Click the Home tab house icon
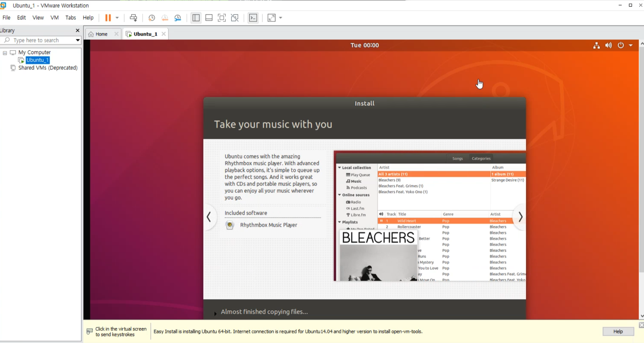This screenshot has height=343, width=644. 91,34
